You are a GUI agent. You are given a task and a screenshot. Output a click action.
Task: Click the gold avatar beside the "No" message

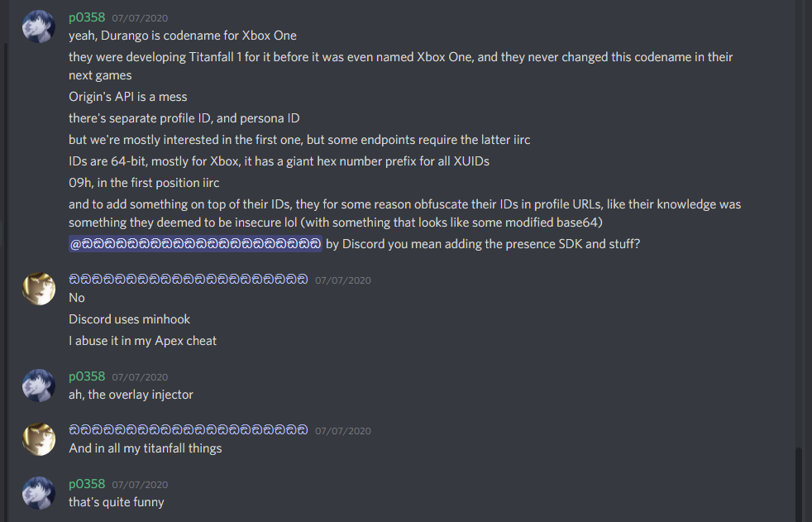coord(38,288)
